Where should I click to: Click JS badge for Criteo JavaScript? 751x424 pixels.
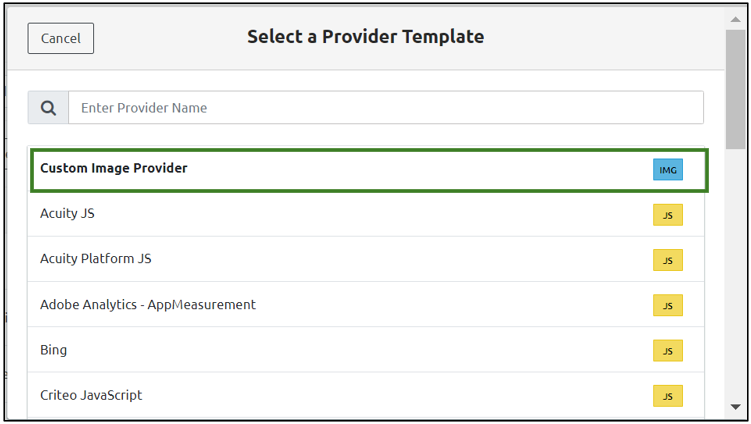[x=667, y=396]
